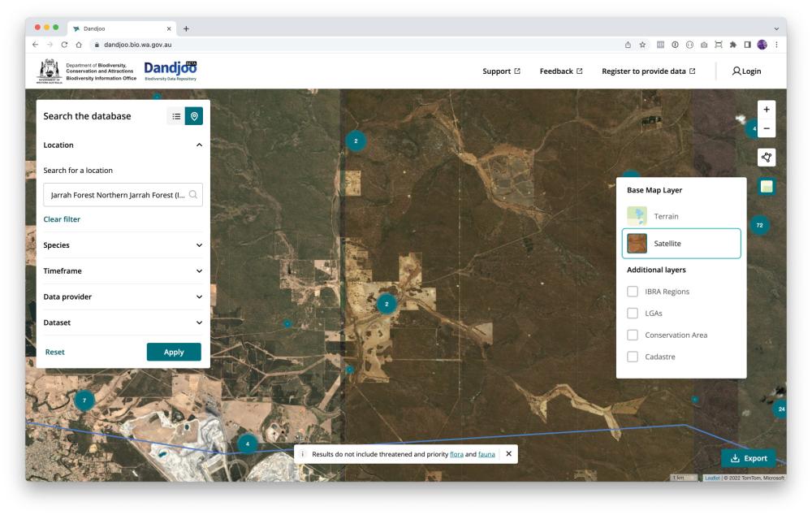Viewport: 812px width, 515px height.
Task: Click the Terrain thumbnail swatch
Action: pyautogui.click(x=637, y=216)
